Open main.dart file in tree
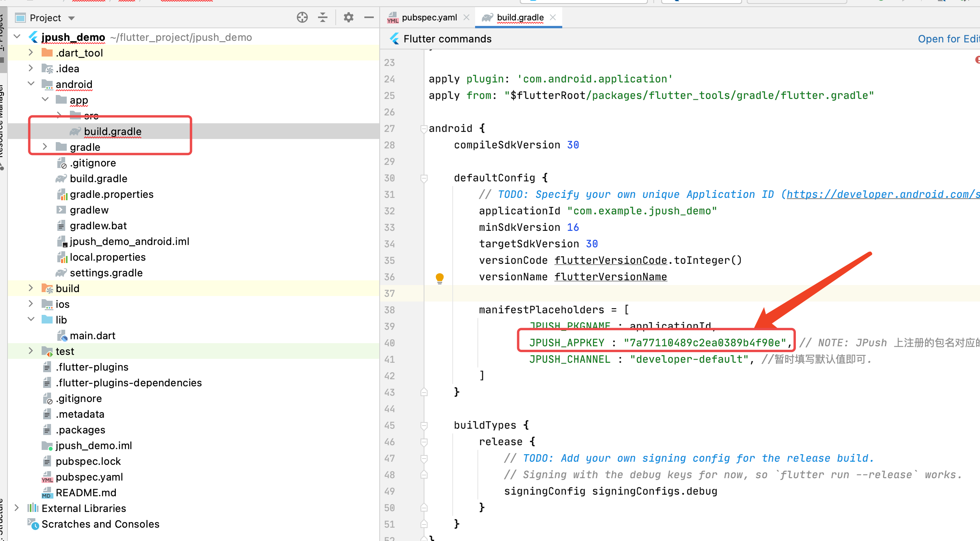The height and width of the screenshot is (541, 980). [92, 336]
